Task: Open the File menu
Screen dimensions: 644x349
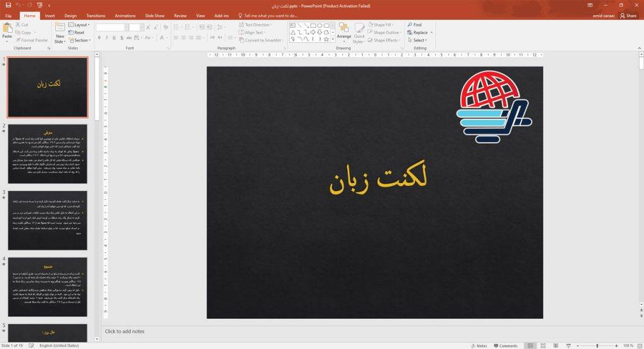Action: coord(8,16)
